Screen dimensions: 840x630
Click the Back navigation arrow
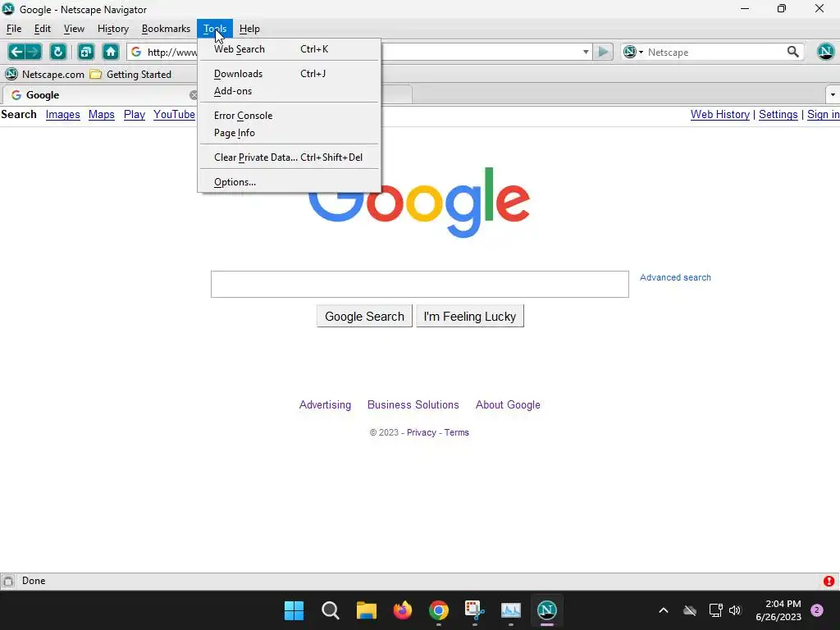click(x=16, y=52)
